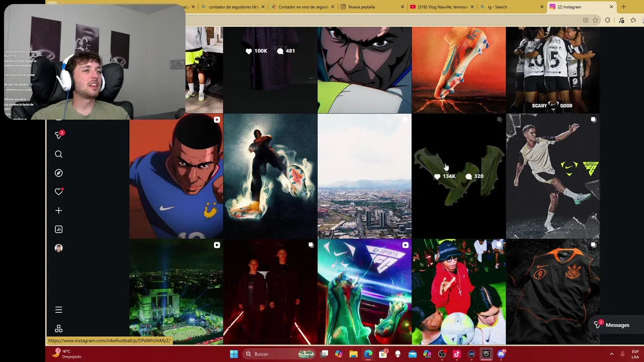Close the 'ig - Search' tab

pos(542,7)
